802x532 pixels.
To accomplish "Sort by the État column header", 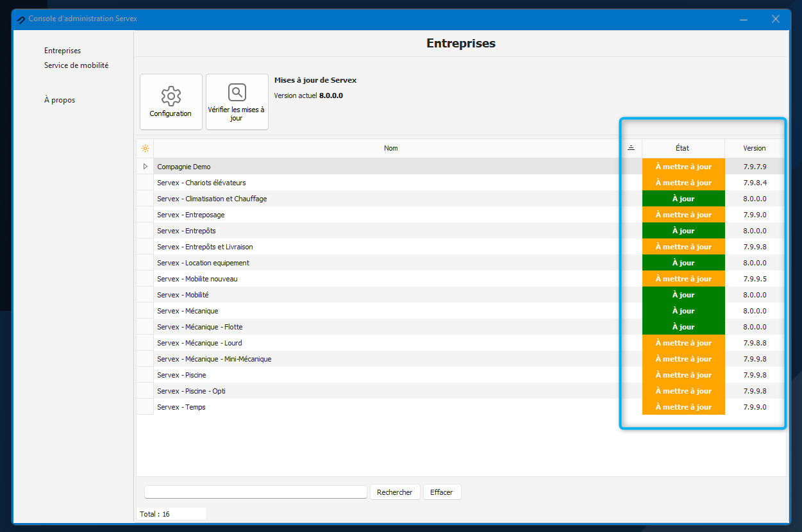I will click(x=682, y=148).
